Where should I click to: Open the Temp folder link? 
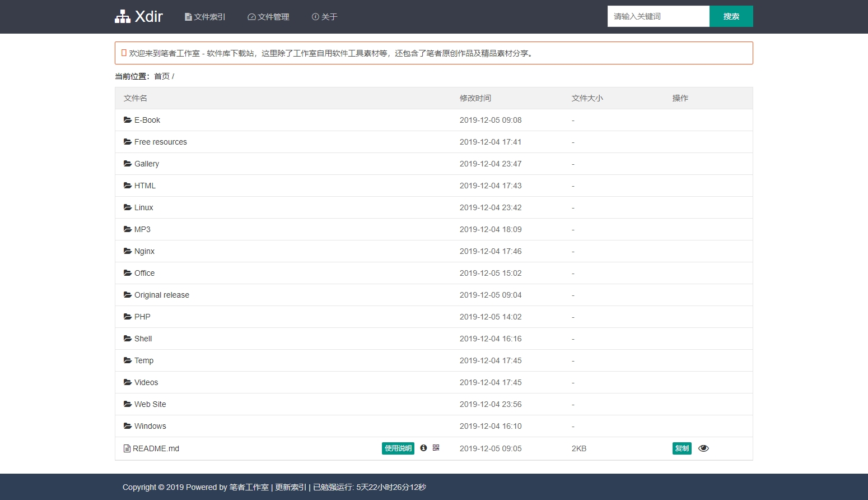click(x=144, y=360)
